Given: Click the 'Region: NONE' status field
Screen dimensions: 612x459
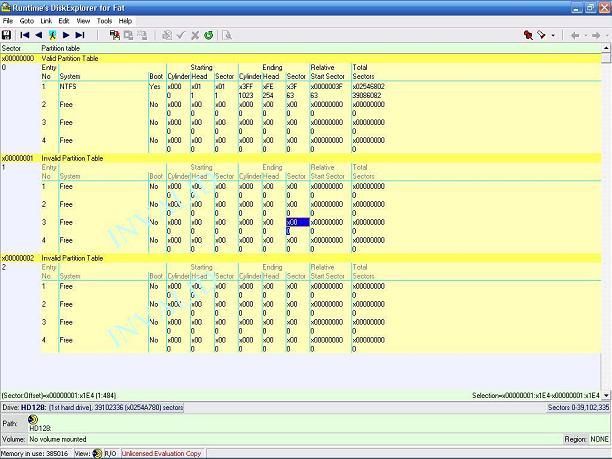Looking at the screenshot, I should (x=586, y=439).
